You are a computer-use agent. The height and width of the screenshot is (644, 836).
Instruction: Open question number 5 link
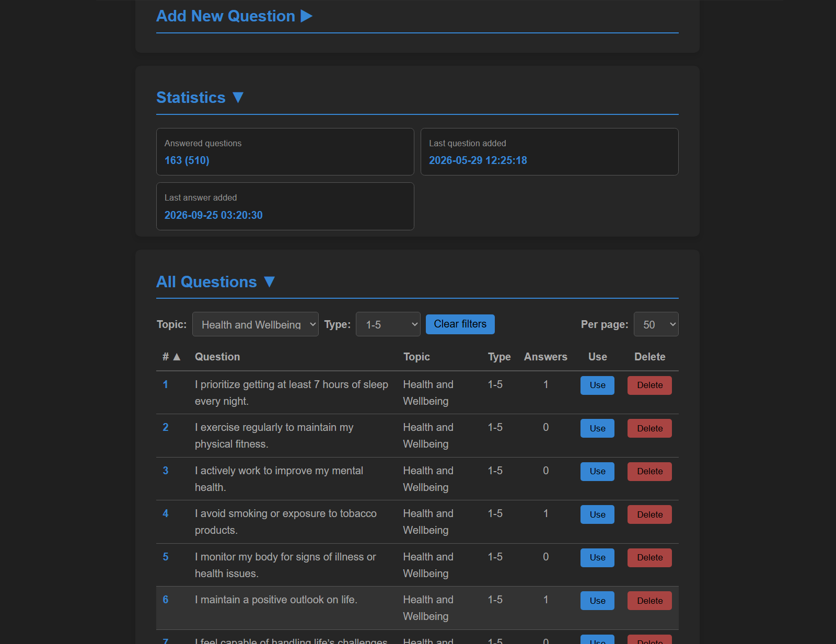166,557
